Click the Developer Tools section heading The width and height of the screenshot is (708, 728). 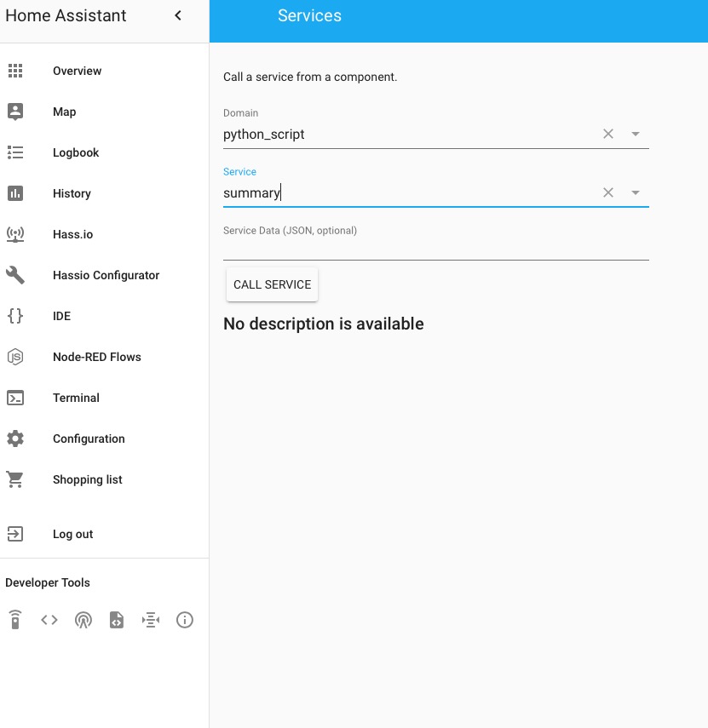coord(48,582)
